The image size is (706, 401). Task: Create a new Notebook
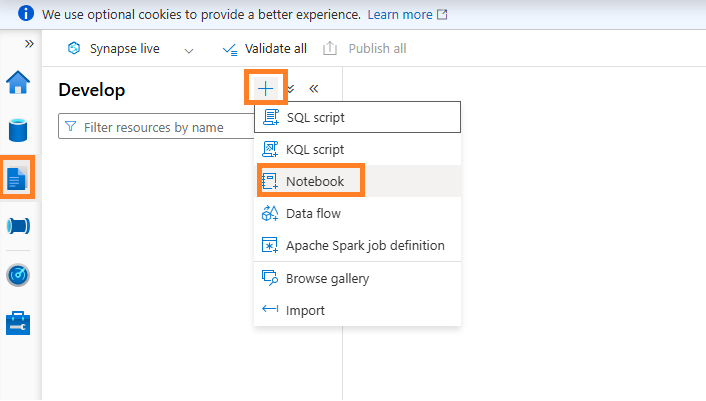click(x=312, y=181)
